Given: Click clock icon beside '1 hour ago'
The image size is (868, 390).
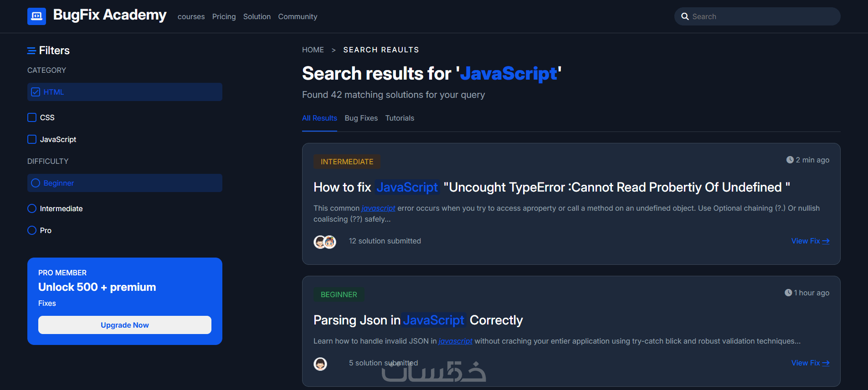Looking at the screenshot, I should tap(788, 293).
